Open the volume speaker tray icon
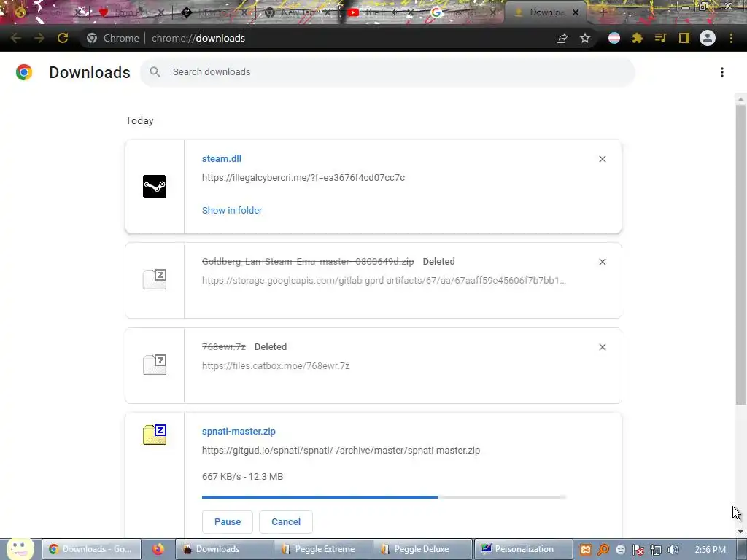Image resolution: width=747 pixels, height=560 pixels. coord(673,550)
